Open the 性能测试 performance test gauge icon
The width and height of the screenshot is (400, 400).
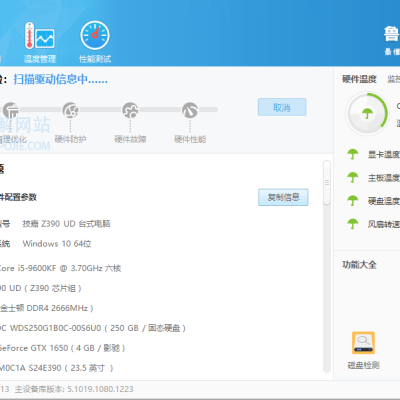pyautogui.click(x=95, y=35)
